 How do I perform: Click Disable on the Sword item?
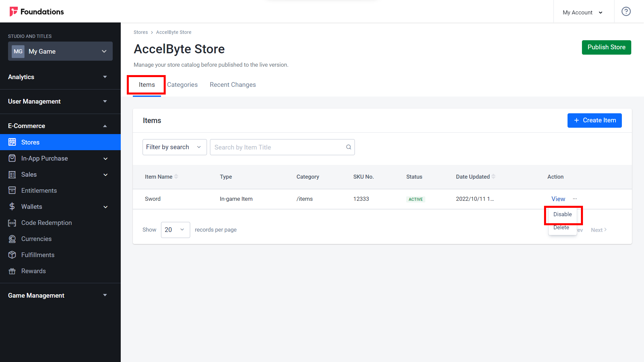pos(562,214)
